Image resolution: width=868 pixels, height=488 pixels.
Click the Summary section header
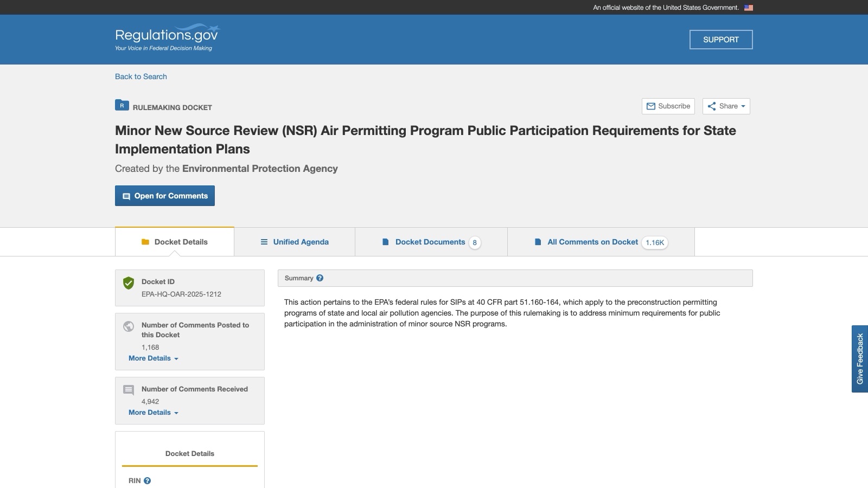[x=515, y=278]
